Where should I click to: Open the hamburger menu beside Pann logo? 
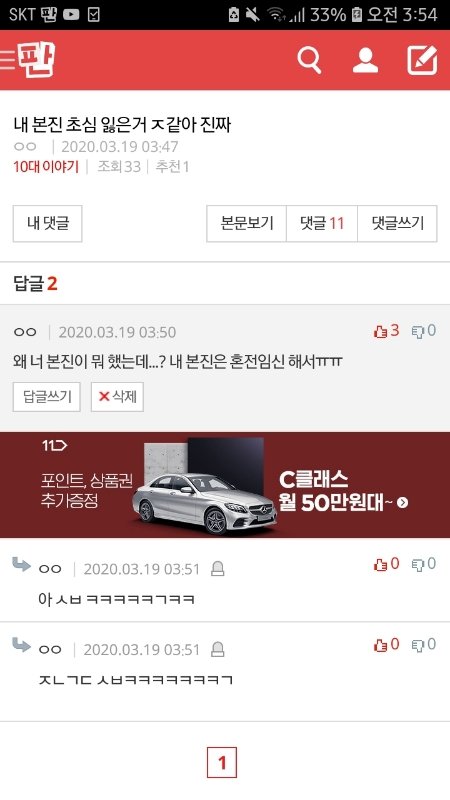click(x=7, y=60)
